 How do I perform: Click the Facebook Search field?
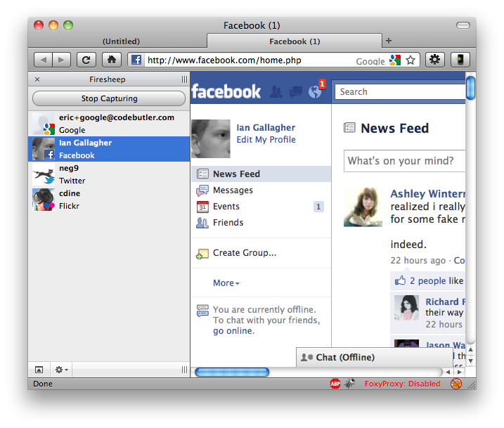coord(400,92)
